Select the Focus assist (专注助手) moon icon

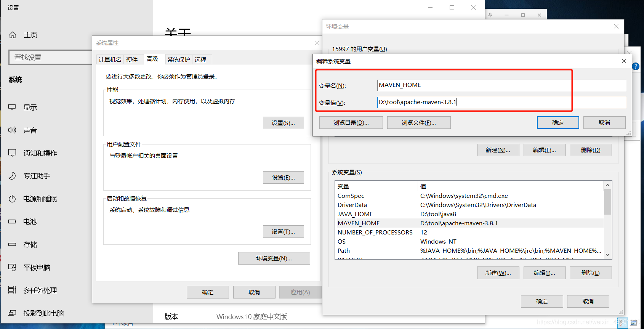[12, 176]
